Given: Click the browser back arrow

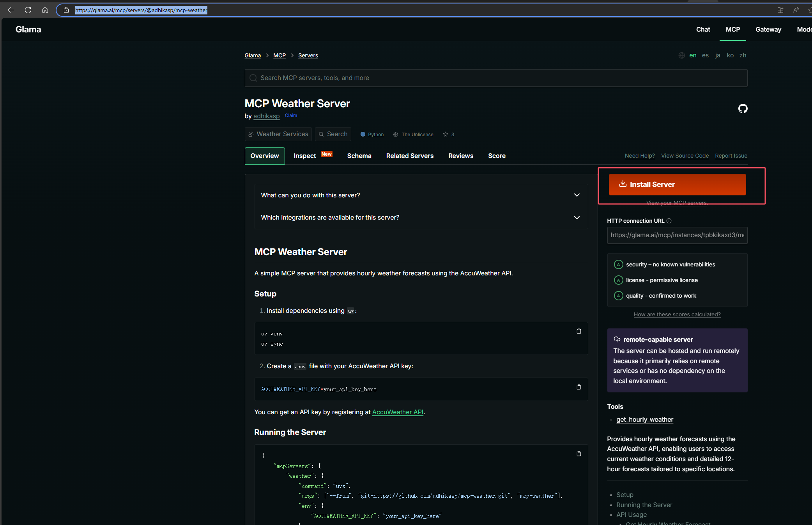Looking at the screenshot, I should (11, 10).
